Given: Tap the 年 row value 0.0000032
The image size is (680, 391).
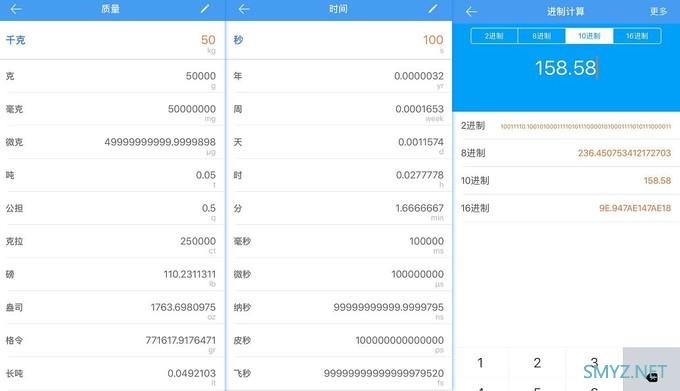Looking at the screenshot, I should coord(419,76).
